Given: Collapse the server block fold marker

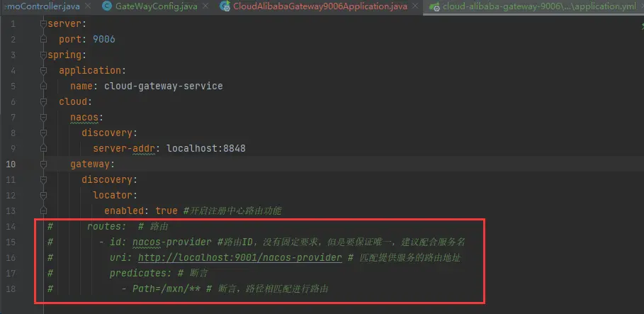Looking at the screenshot, I should [x=43, y=24].
